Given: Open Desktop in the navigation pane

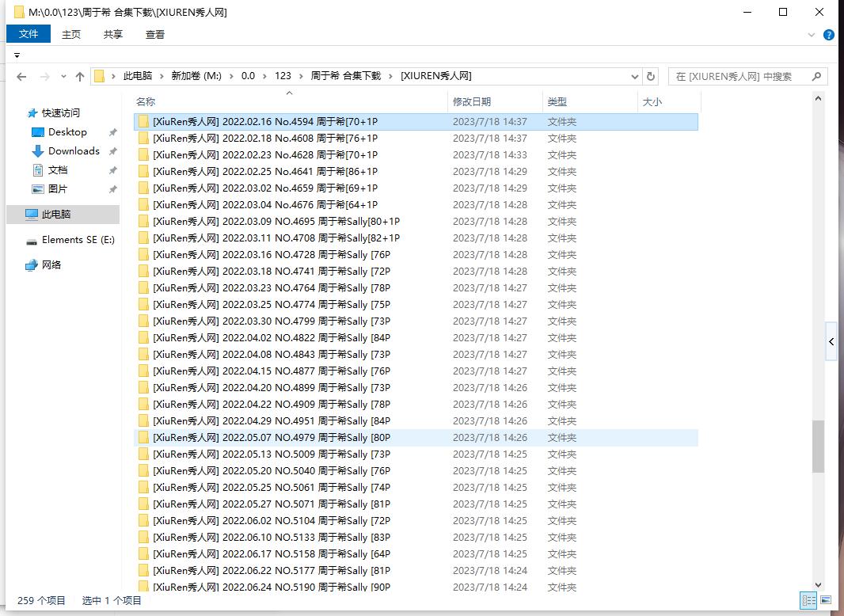Looking at the screenshot, I should (67, 132).
